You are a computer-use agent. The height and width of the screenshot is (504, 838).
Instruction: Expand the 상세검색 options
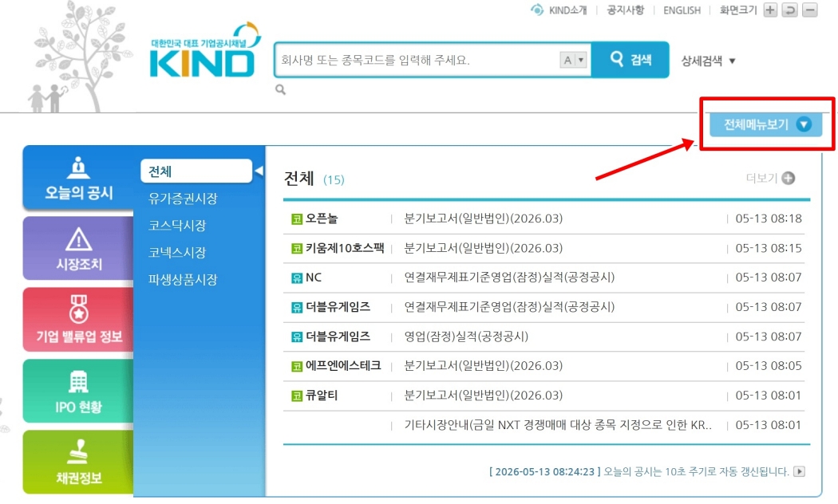tap(708, 61)
